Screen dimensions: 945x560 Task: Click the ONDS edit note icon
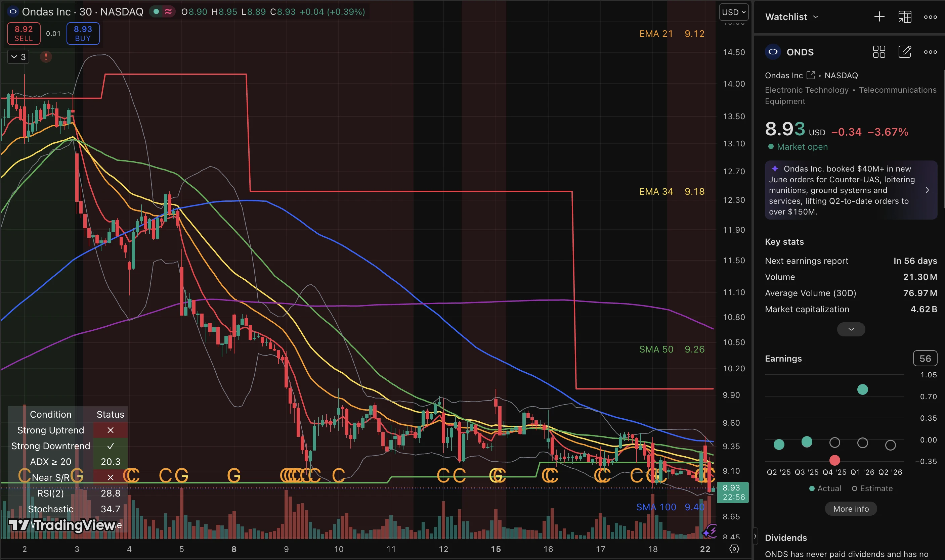click(x=905, y=52)
